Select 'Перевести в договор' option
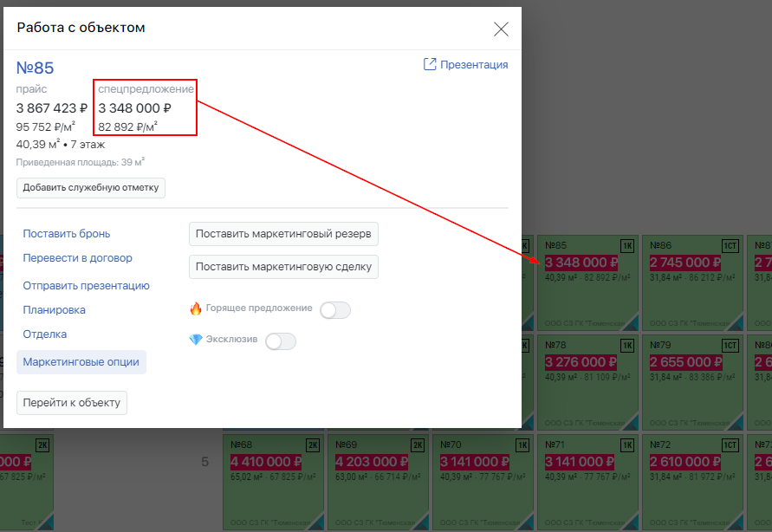 [x=77, y=258]
